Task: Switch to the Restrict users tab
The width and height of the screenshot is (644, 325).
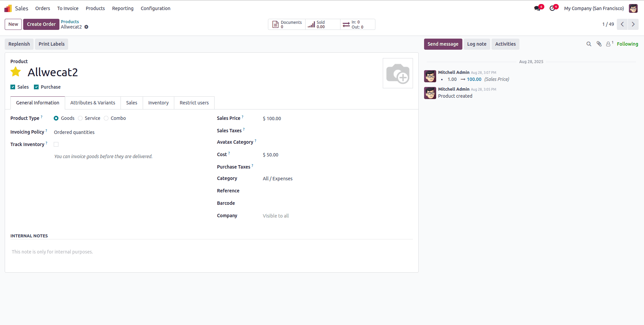Action: pyautogui.click(x=194, y=103)
